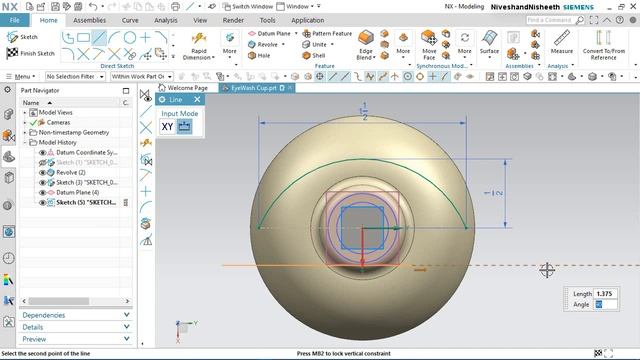Expand the Dependencies section

pyautogui.click(x=76, y=315)
